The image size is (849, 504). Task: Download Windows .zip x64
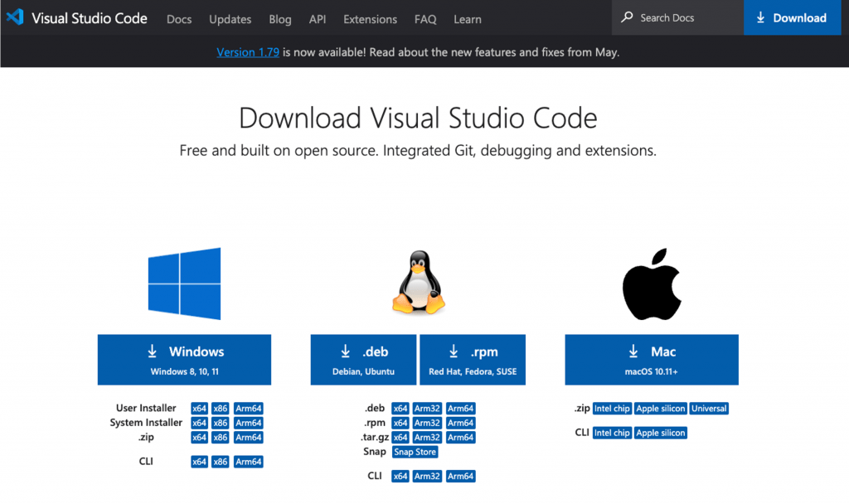tap(199, 438)
